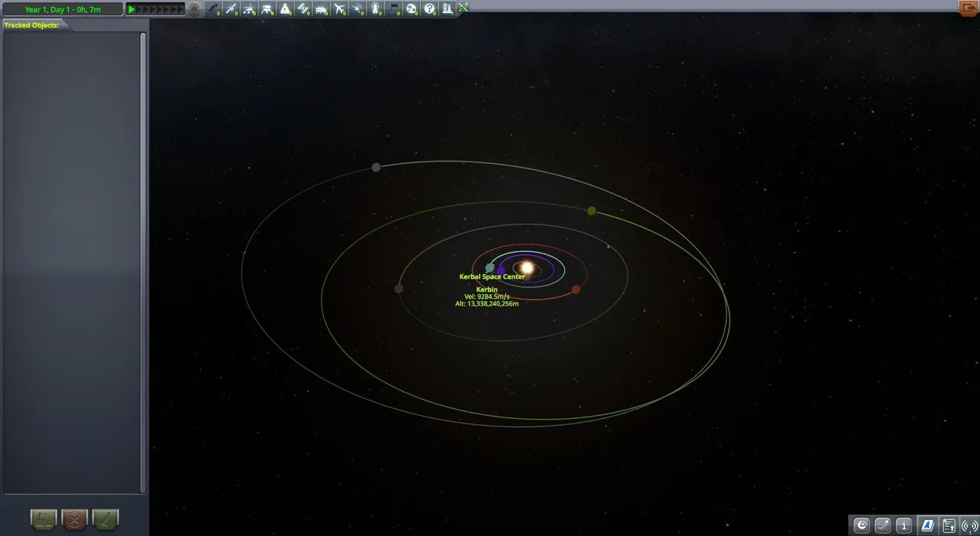Toggle the EVA kerbal filter

[x=376, y=9]
